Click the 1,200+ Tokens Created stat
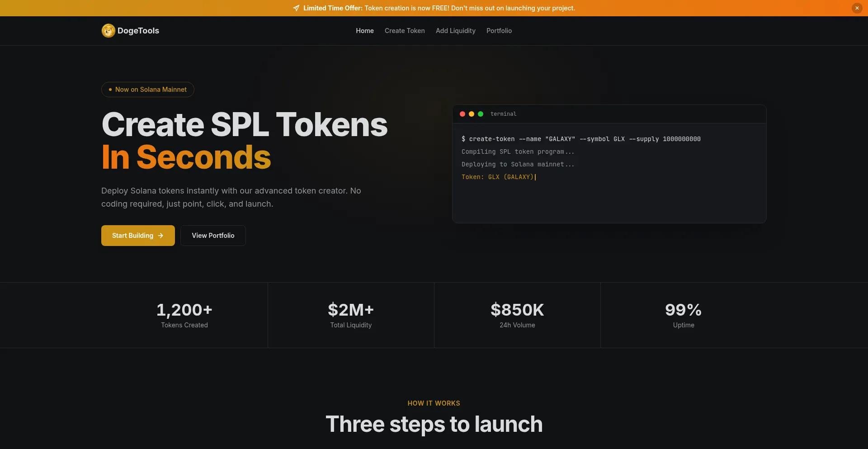The height and width of the screenshot is (449, 868). (x=184, y=315)
